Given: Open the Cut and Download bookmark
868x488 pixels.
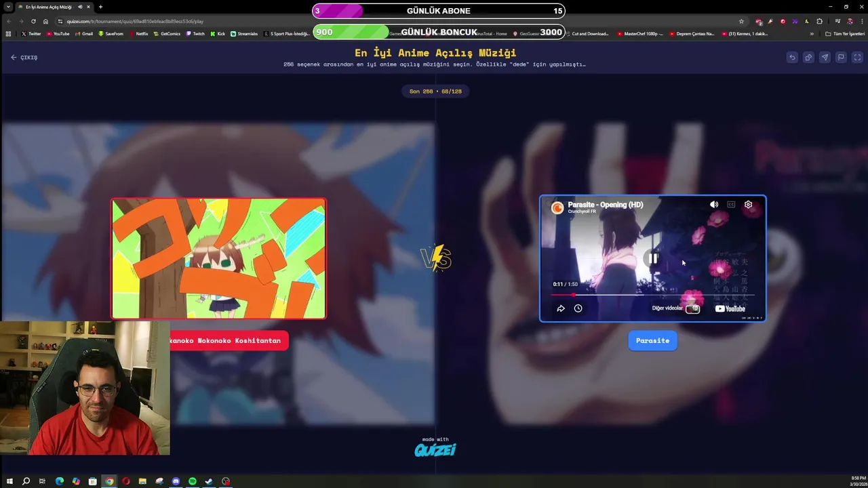Looking at the screenshot, I should [587, 33].
